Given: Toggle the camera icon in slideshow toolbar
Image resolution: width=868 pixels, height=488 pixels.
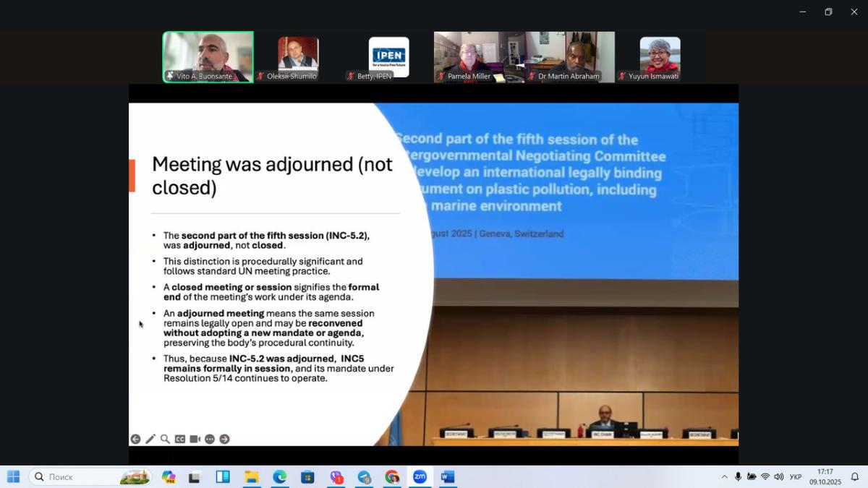Looking at the screenshot, I should 195,439.
